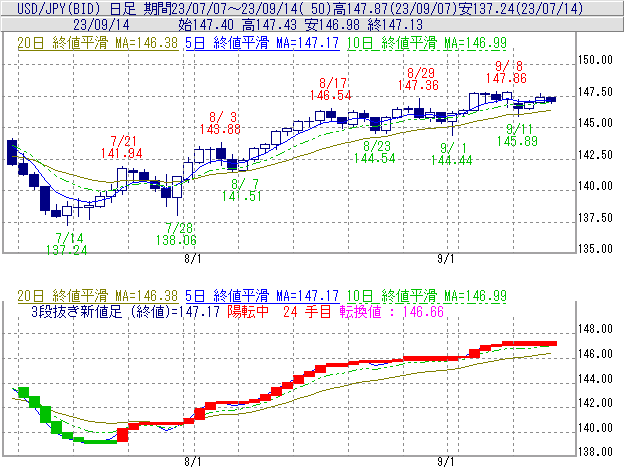Click the 137.50 price axis label
Viewport: 624px width, 475px height.
(x=595, y=218)
